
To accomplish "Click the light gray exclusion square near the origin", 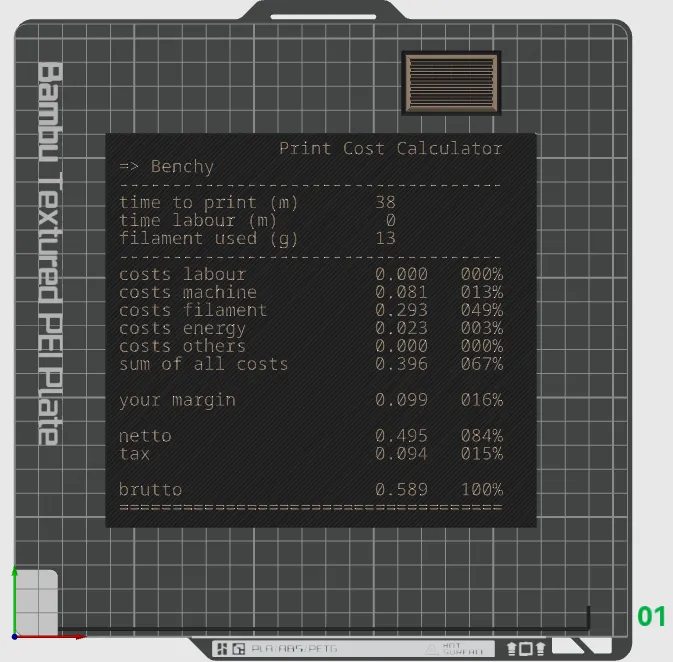I will point(37,601).
